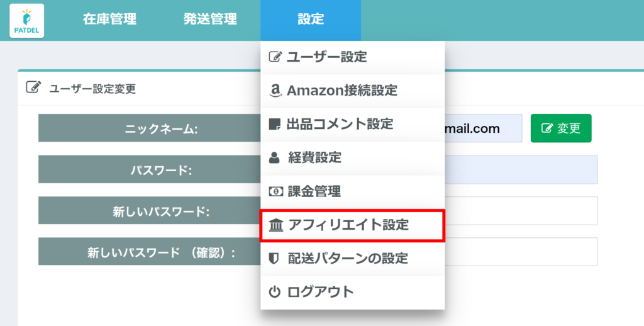Viewport: 644px width, 326px height.
Task: Click the shield icon beside 配送パターン
Action: tap(274, 259)
